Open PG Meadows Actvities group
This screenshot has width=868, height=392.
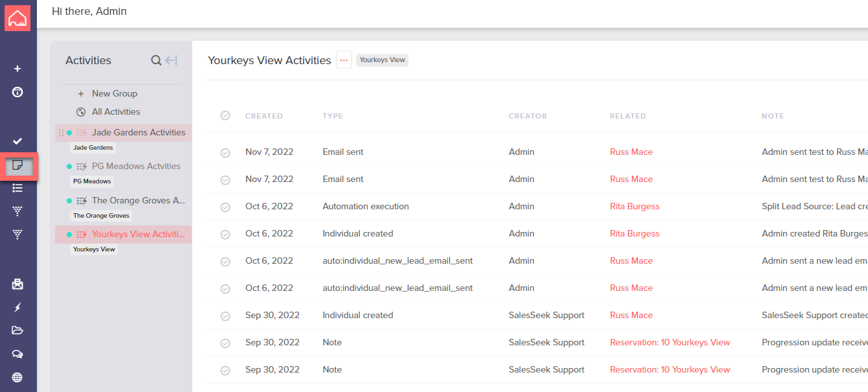pos(136,166)
